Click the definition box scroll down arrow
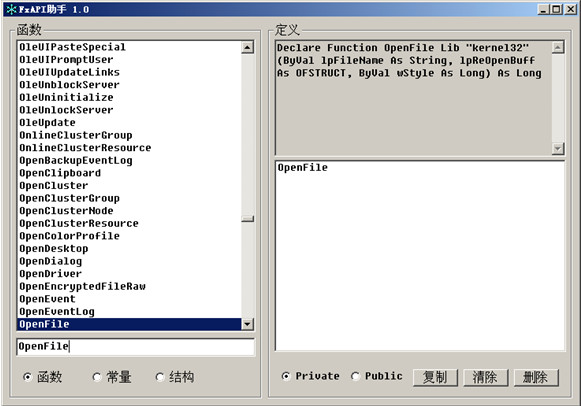 point(558,149)
